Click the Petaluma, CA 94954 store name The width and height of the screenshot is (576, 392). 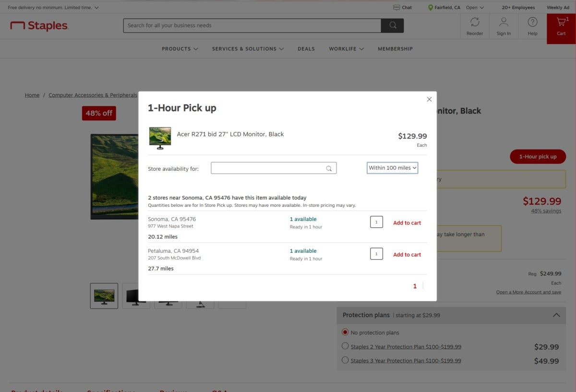coord(173,250)
